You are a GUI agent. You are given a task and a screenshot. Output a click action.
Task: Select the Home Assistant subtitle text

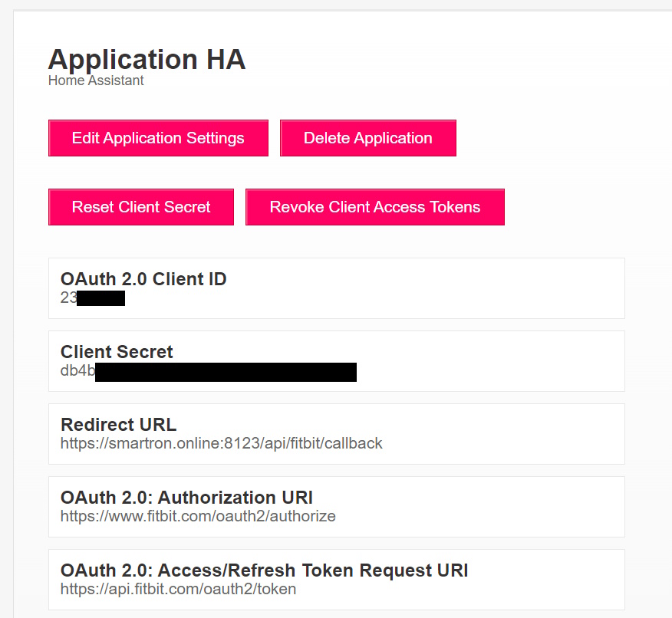[95, 80]
